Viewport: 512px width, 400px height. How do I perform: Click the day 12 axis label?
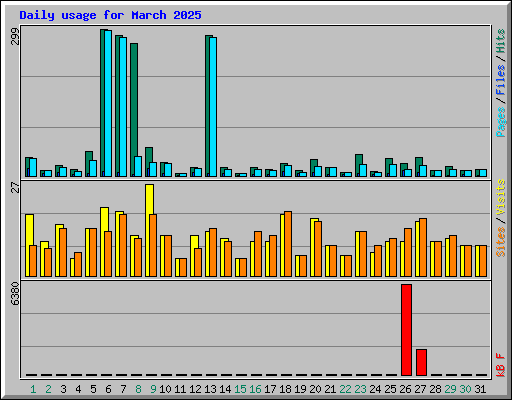(195, 389)
